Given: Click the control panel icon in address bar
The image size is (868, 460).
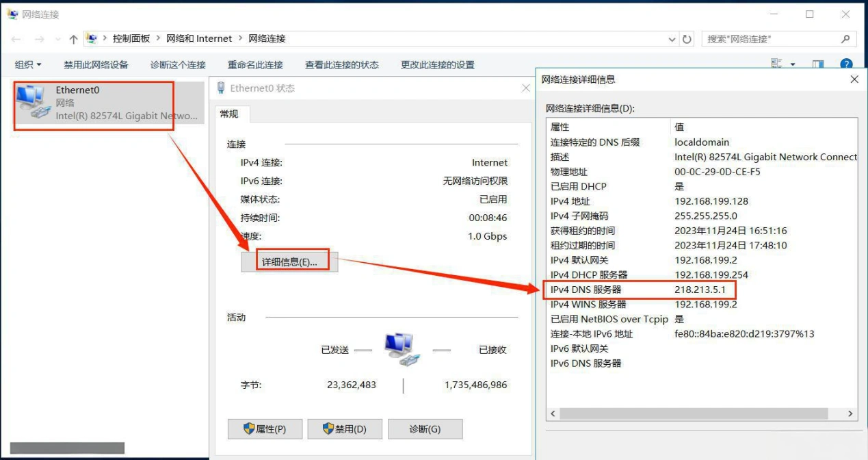Looking at the screenshot, I should (92, 39).
